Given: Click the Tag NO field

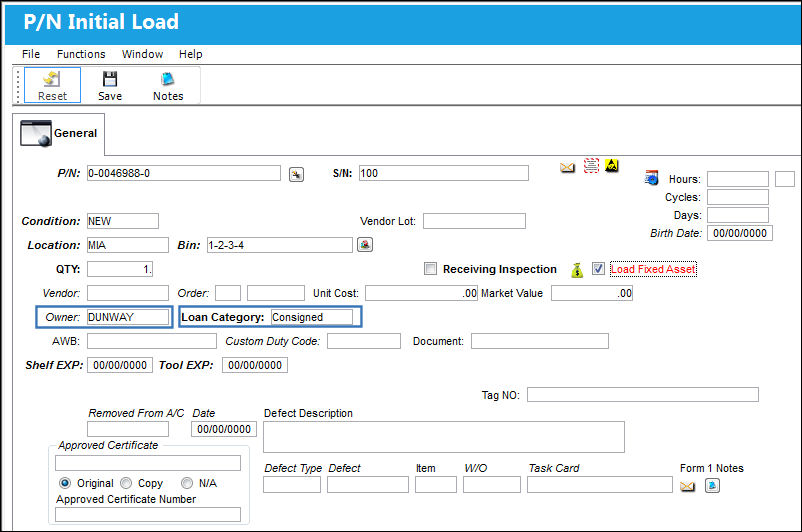Looking at the screenshot, I should (643, 394).
